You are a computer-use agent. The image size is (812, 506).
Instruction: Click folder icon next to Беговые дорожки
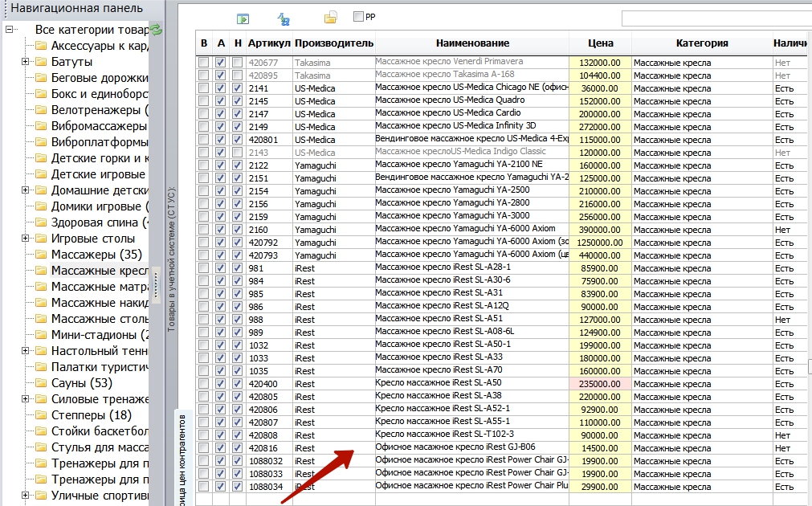pos(41,78)
